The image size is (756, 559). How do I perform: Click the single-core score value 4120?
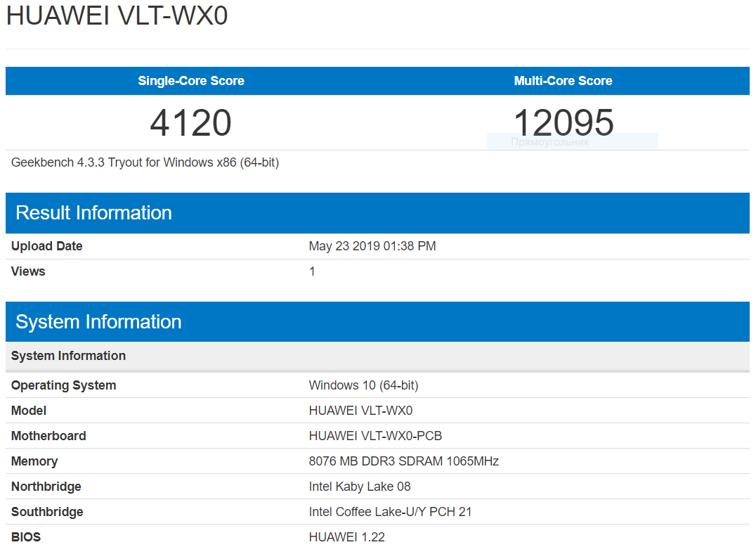pyautogui.click(x=191, y=122)
